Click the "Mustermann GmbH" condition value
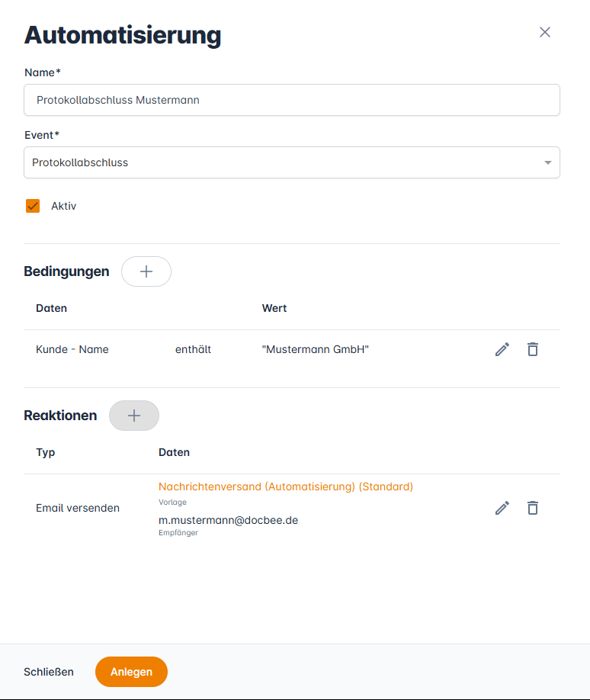Viewport: 590px width, 700px height. (x=315, y=349)
